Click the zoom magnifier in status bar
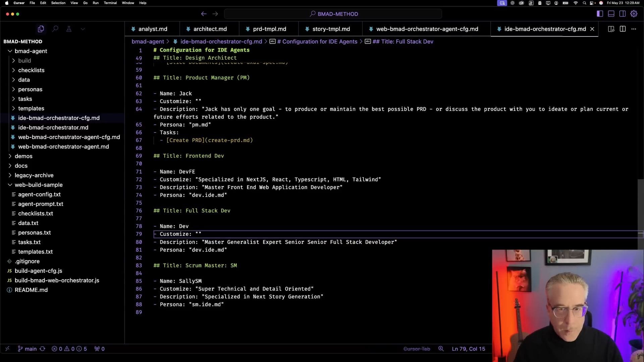This screenshot has height=362, width=644. [x=441, y=349]
